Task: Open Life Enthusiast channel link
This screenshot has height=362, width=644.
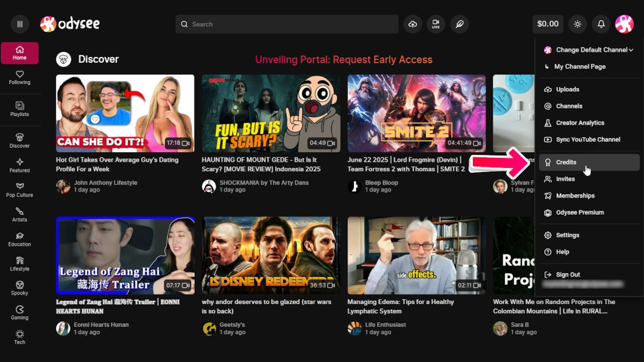Action: tap(385, 325)
